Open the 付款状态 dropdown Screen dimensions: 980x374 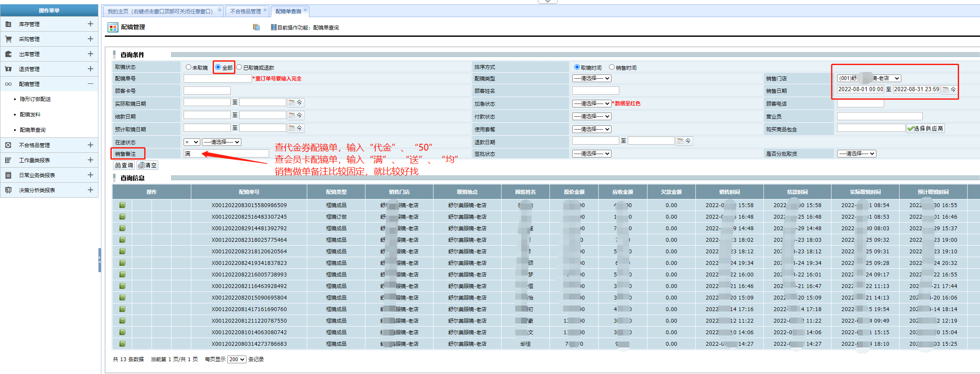pos(591,116)
